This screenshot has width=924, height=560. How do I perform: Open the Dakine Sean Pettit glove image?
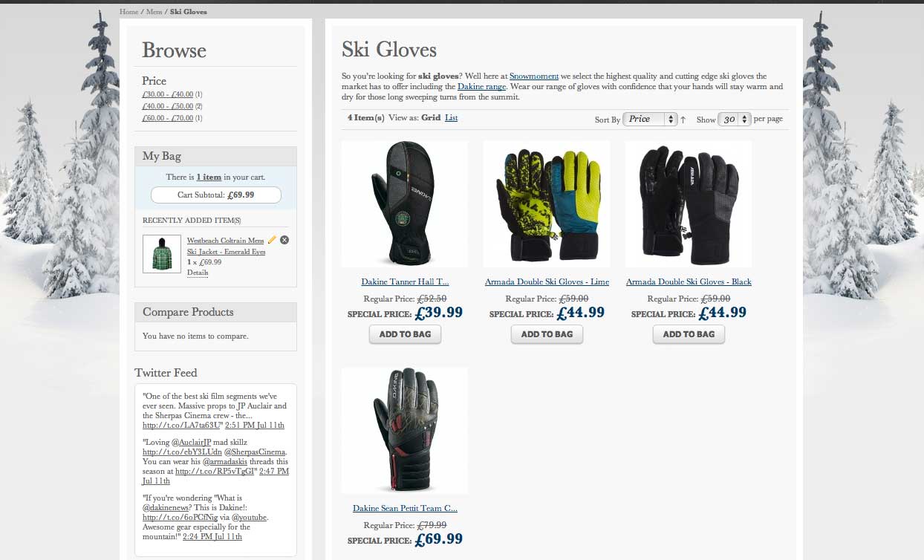point(405,431)
